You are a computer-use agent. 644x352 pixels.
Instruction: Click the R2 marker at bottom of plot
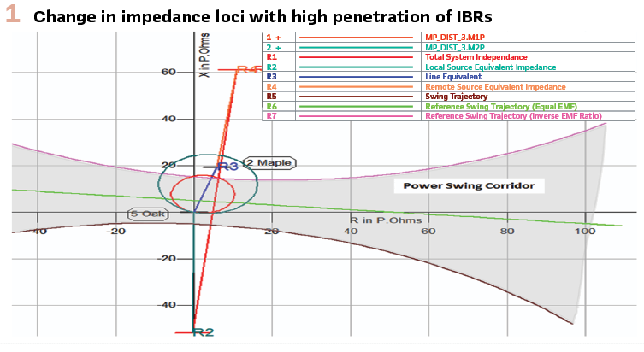click(202, 331)
